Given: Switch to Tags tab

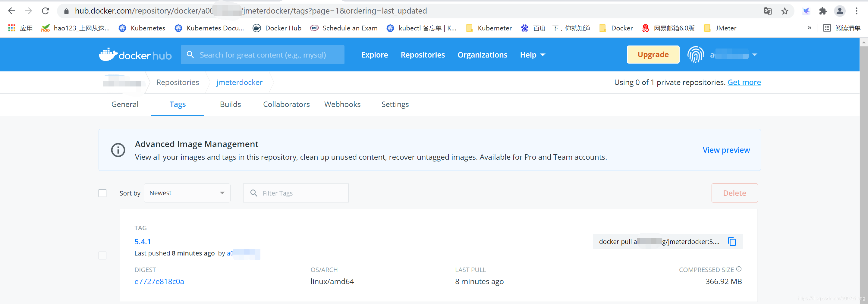Looking at the screenshot, I should click(178, 105).
